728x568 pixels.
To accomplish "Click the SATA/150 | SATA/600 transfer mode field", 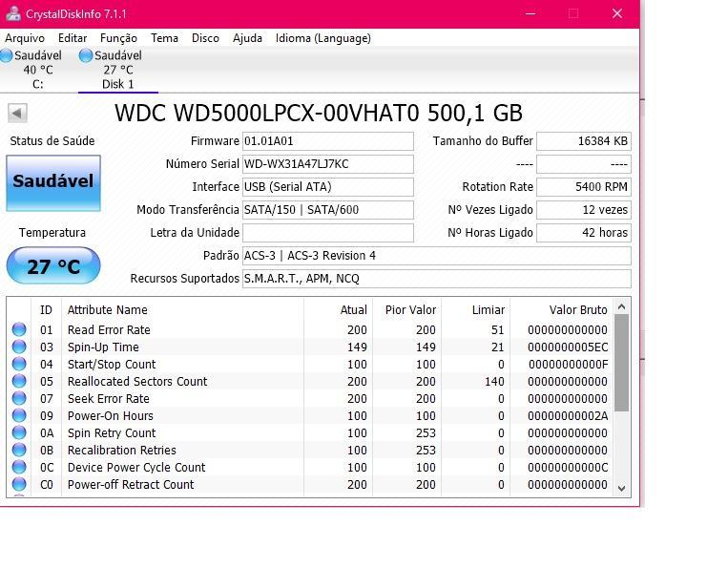I will pos(328,210).
